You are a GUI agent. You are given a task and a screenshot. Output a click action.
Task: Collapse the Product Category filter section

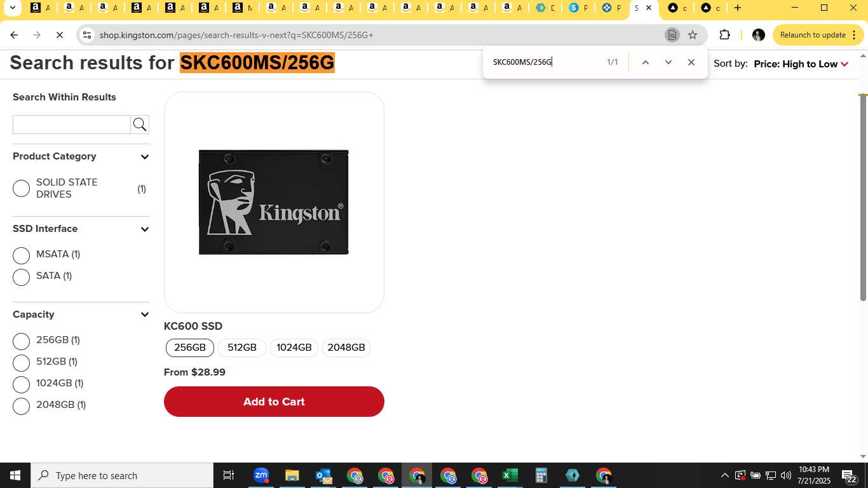click(144, 157)
